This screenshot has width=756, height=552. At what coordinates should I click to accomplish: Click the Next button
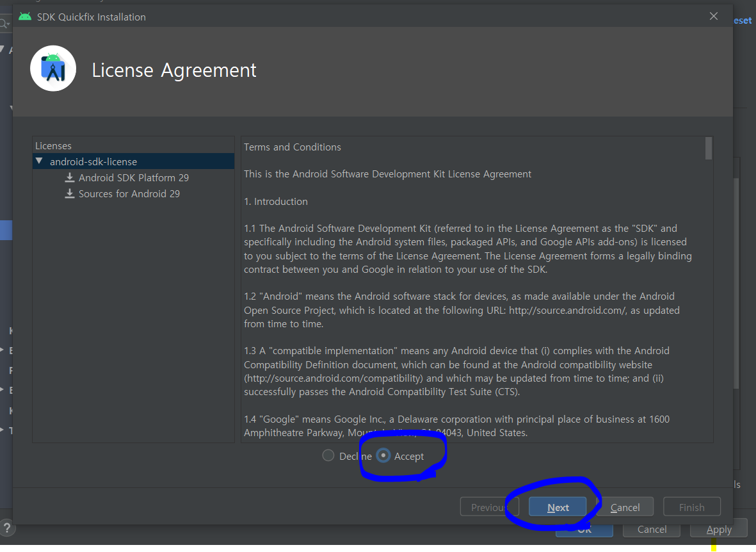tap(558, 507)
